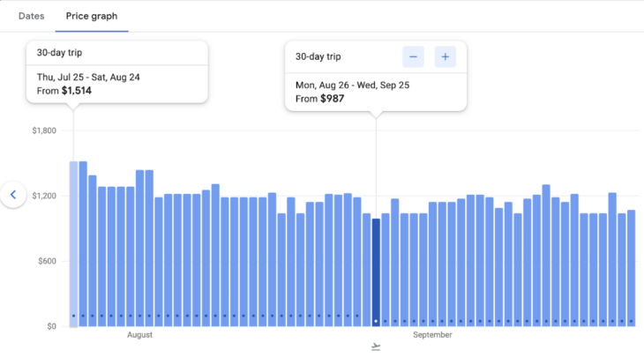Select the dark blue Aug 26 price bar
This screenshot has width=644, height=357.
(x=376, y=272)
